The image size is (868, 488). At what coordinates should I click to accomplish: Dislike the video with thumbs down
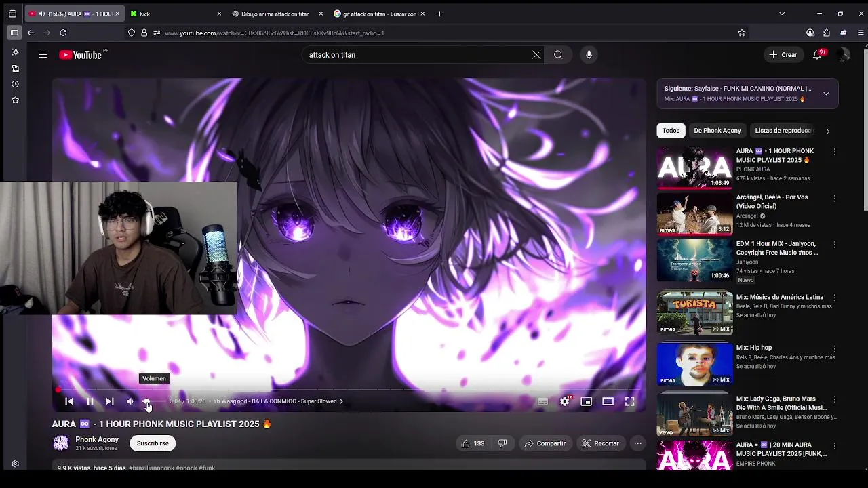[x=502, y=443]
